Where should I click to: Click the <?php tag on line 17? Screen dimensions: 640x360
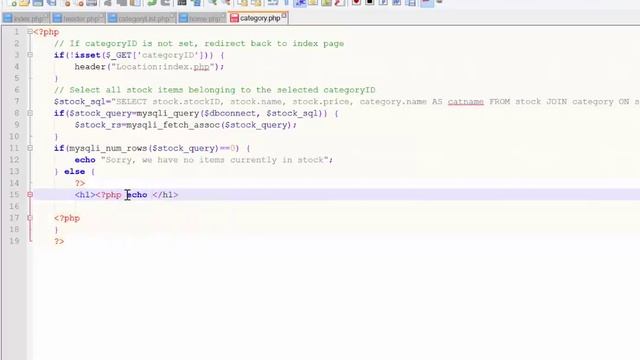click(x=67, y=218)
